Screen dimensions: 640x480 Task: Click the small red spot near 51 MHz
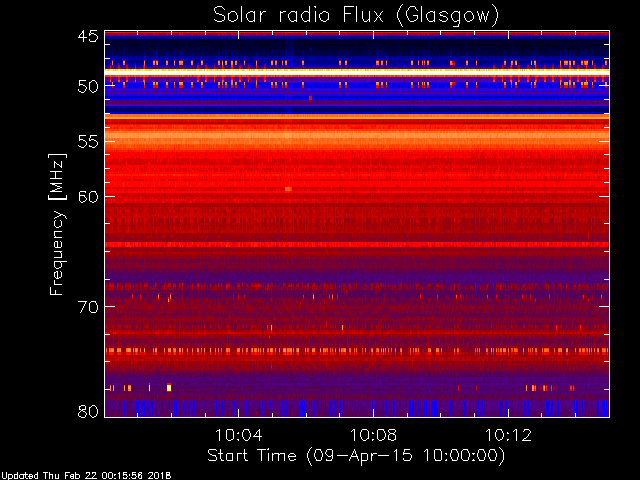click(x=311, y=98)
